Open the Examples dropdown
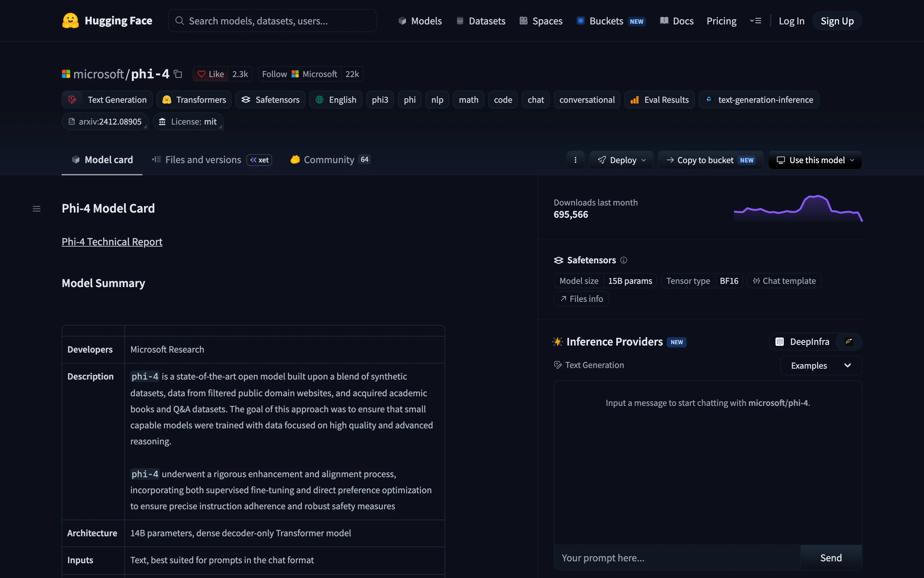This screenshot has height=578, width=924. (x=821, y=365)
